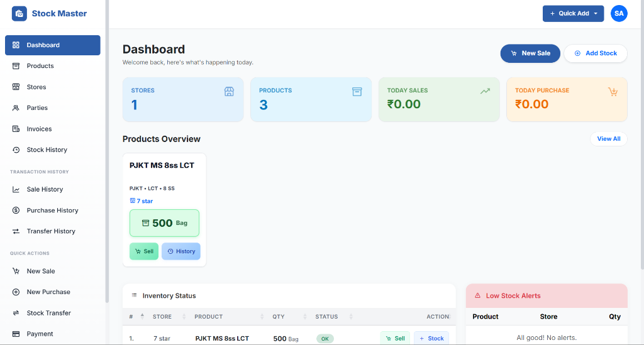The image size is (644, 345).
Task: Click the OK status badge
Action: click(325, 339)
